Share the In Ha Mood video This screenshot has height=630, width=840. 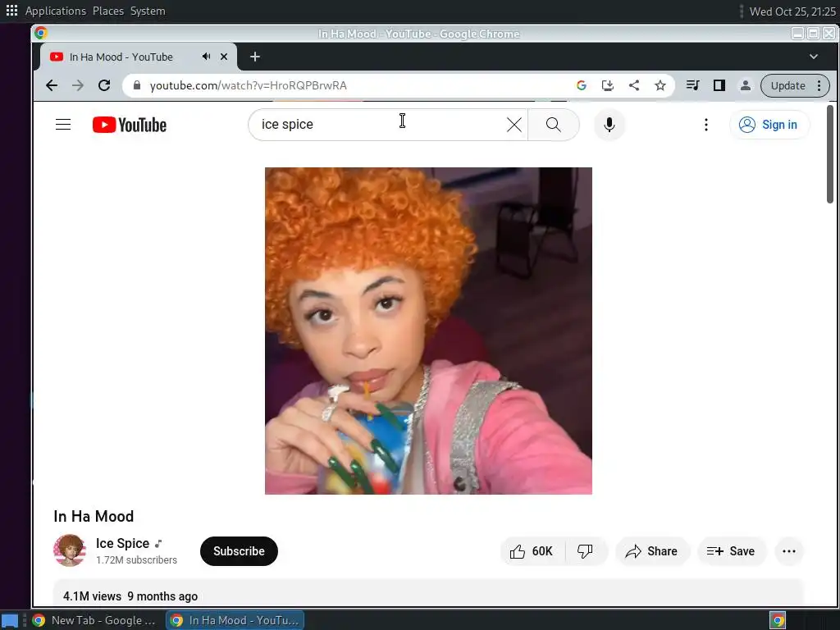coord(652,551)
